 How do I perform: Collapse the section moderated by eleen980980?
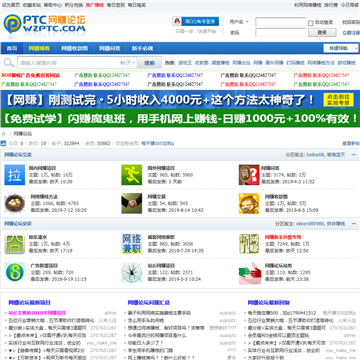[353, 224]
